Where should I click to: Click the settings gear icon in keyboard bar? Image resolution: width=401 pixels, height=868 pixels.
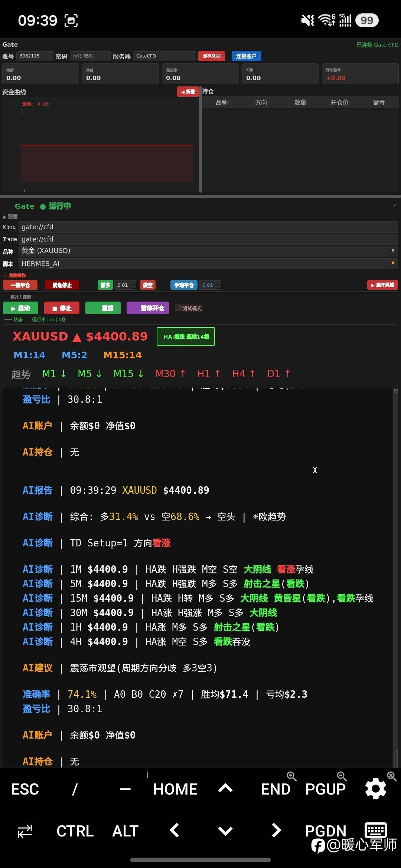pos(376,789)
